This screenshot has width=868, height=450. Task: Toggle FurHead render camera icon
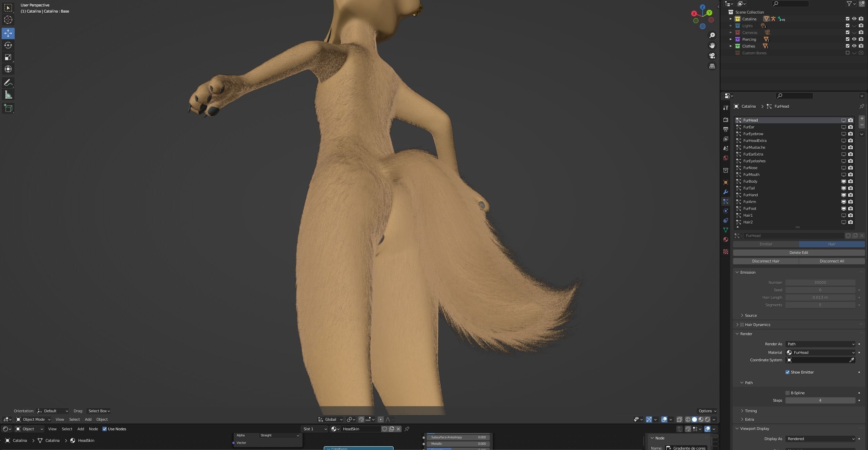[x=851, y=120]
